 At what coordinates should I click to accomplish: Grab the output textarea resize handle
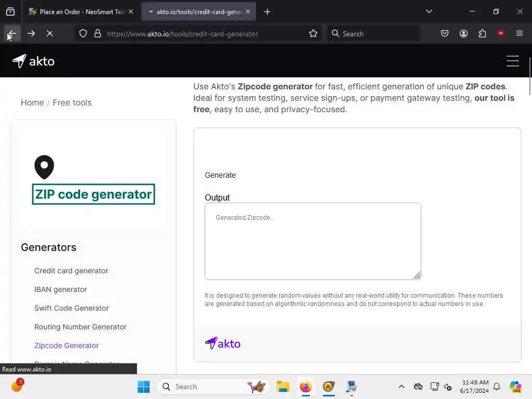click(417, 275)
